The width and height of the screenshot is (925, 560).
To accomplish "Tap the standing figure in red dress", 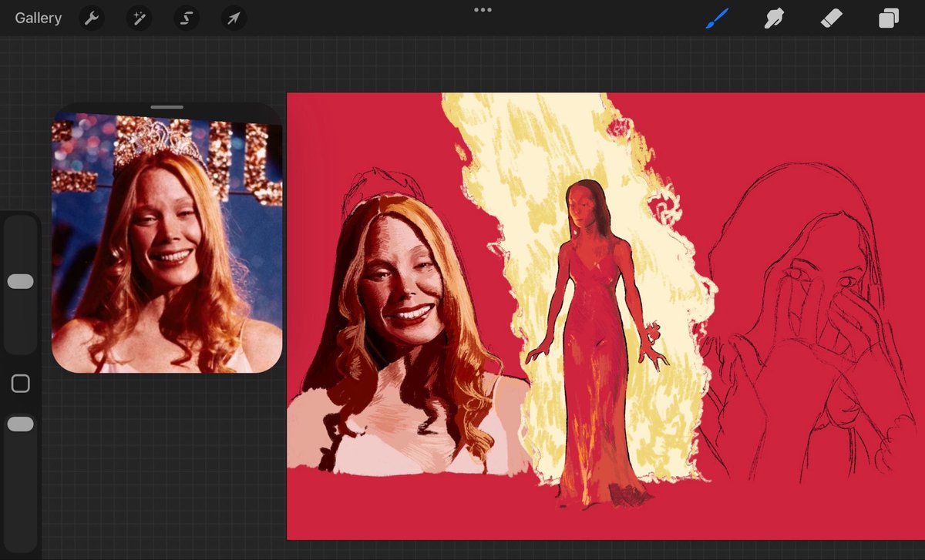I will click(x=599, y=343).
